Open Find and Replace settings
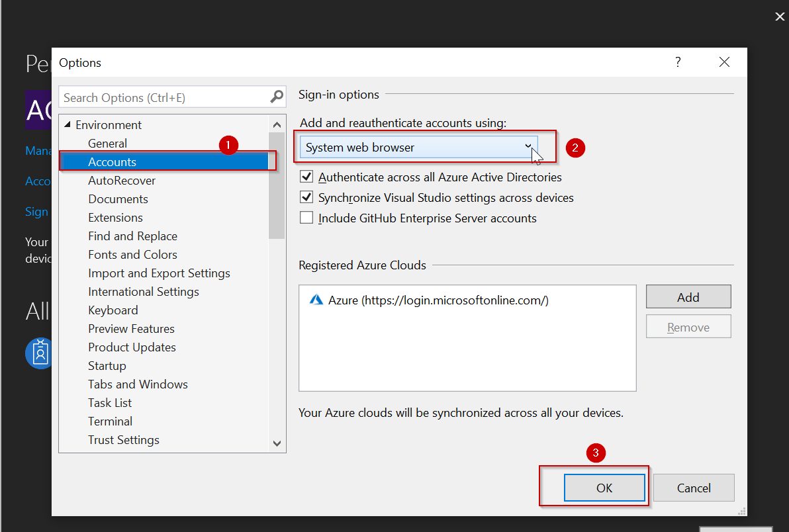Viewport: 789px width, 532px height. coord(133,236)
